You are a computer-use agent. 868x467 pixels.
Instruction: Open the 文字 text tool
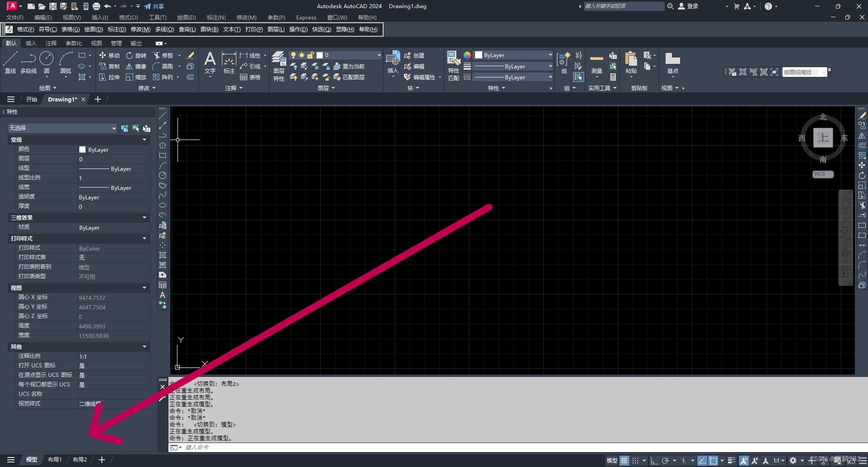[210, 63]
